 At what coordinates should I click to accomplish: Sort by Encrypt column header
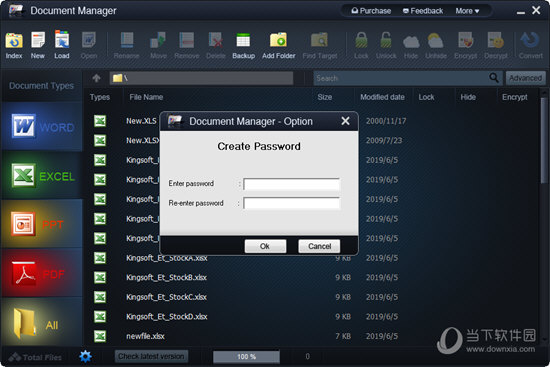coord(515,97)
